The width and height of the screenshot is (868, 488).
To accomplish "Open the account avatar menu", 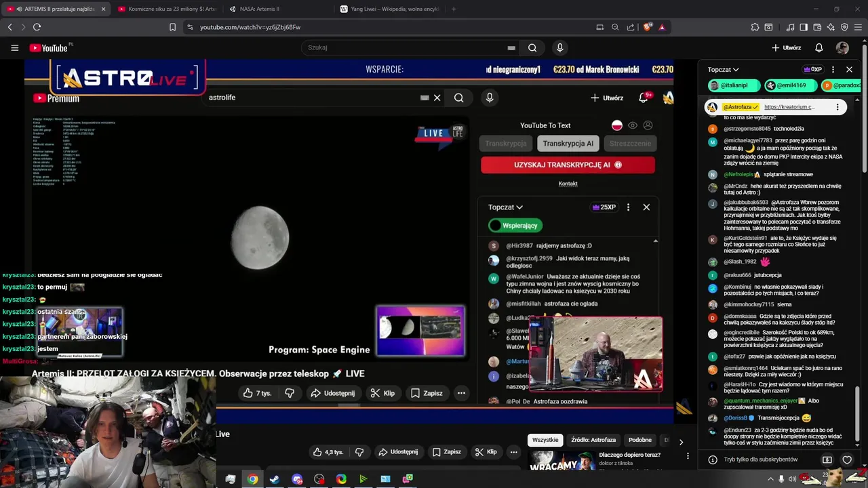I will (842, 47).
